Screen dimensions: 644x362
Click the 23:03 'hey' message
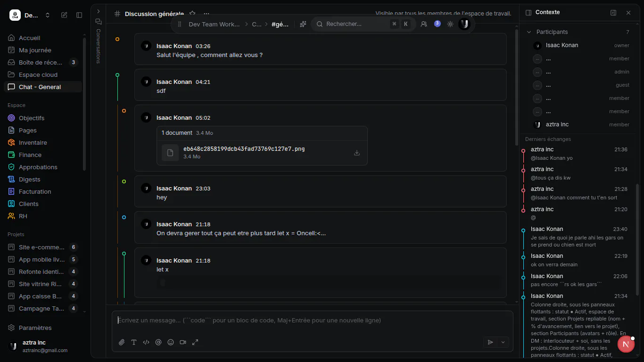coord(321,191)
